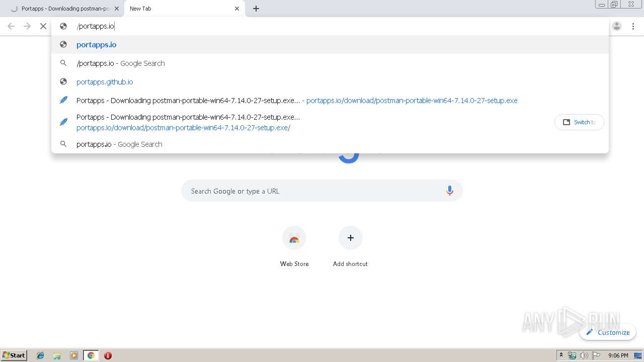Click the system clock showing 9:06 PM

(x=618, y=355)
